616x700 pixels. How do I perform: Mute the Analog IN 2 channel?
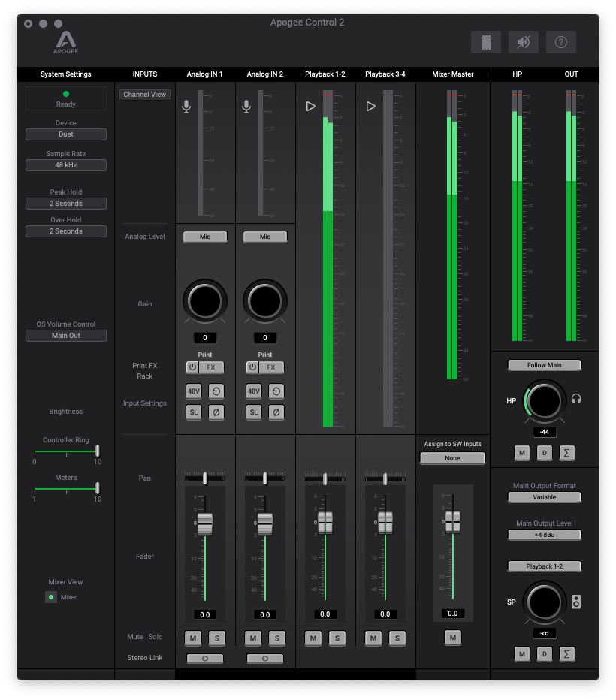(253, 638)
